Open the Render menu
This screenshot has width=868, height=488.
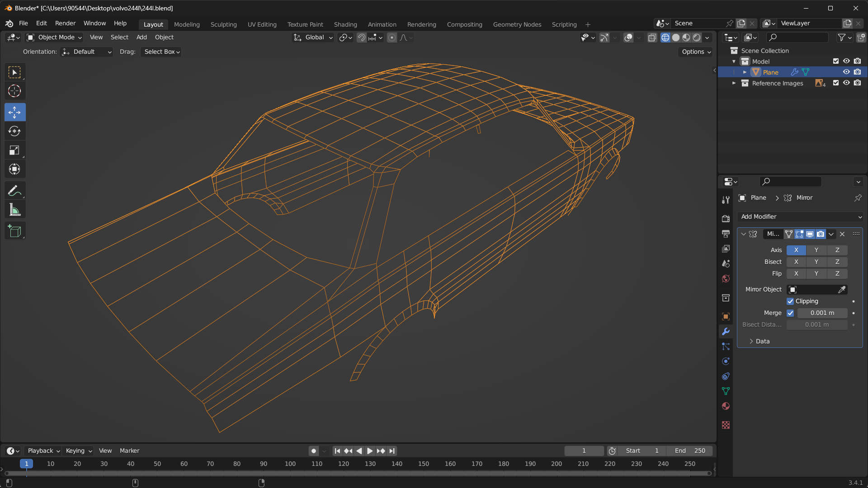click(x=65, y=23)
